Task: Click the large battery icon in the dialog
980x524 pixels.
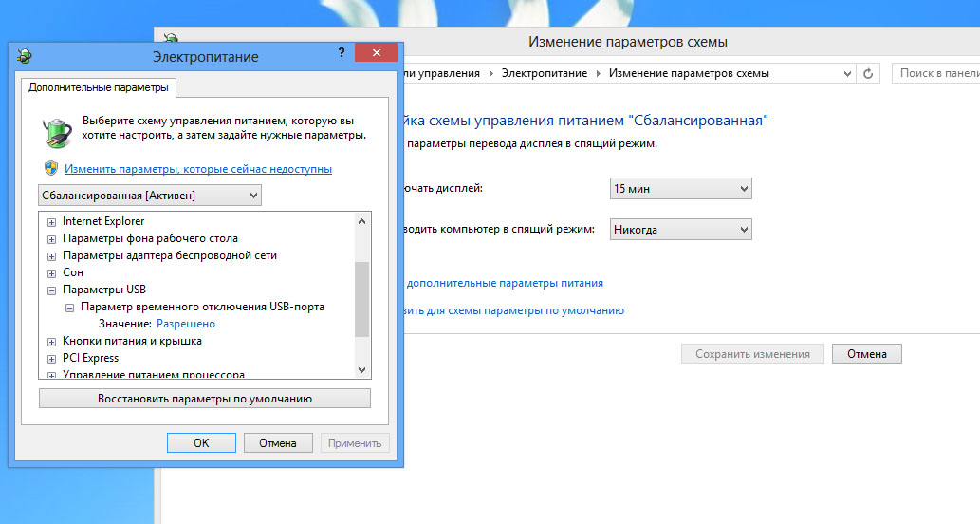Action: (x=57, y=130)
